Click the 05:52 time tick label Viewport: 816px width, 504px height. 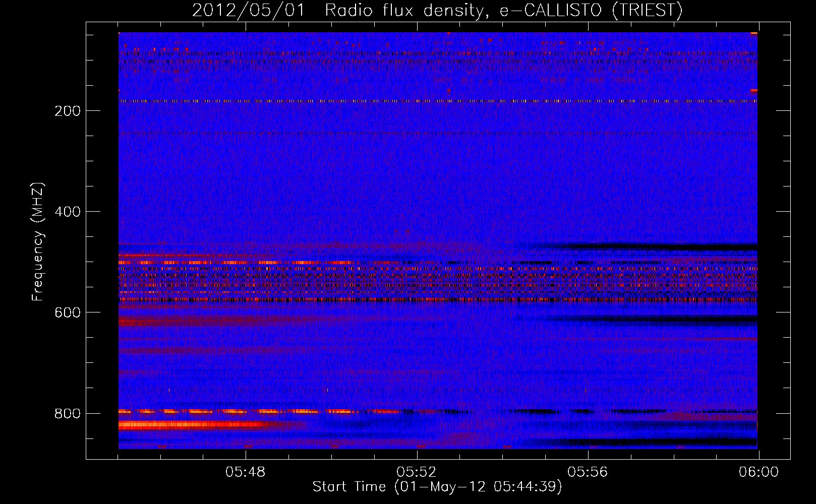click(417, 472)
